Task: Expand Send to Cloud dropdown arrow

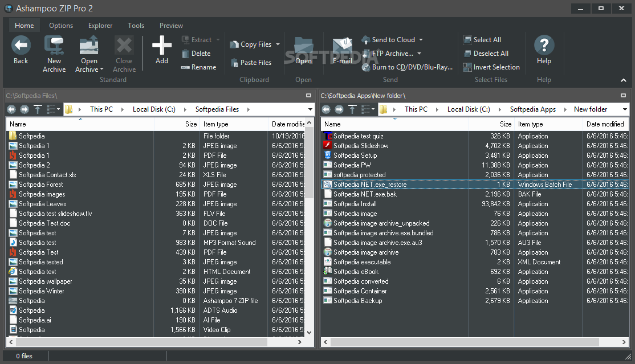Action: coord(421,40)
